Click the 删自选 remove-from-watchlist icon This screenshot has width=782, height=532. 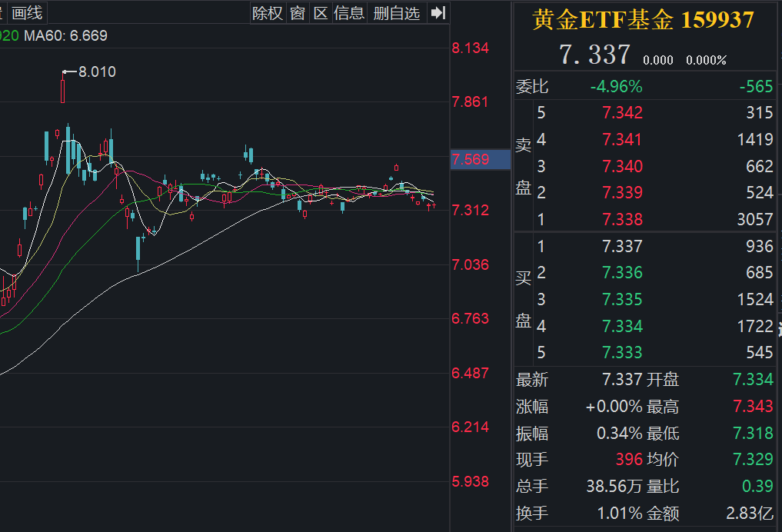click(x=397, y=13)
